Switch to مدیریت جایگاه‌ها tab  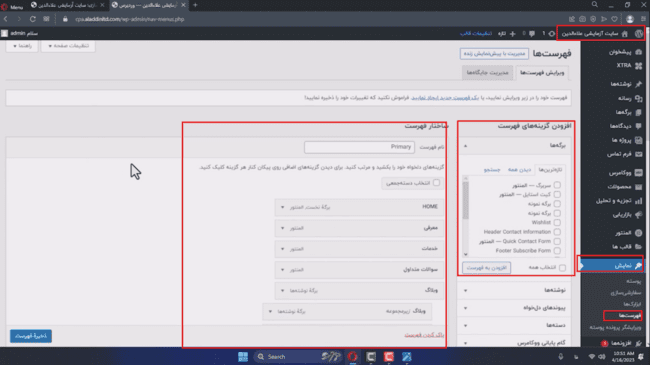click(x=487, y=73)
